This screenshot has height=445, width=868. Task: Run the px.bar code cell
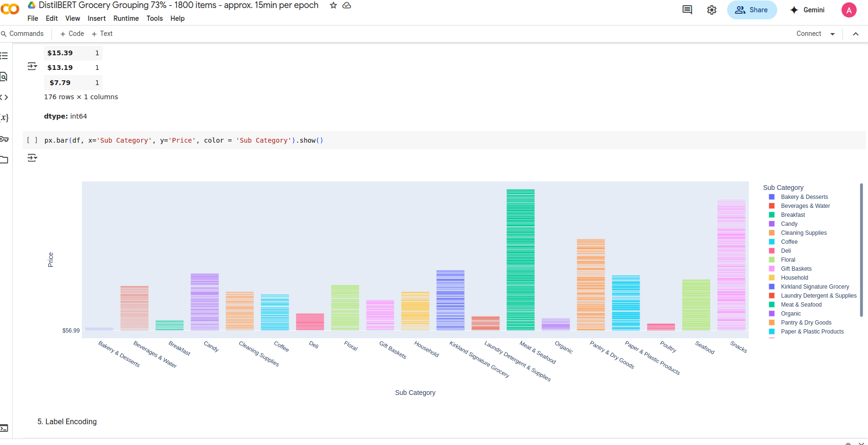coord(32,140)
